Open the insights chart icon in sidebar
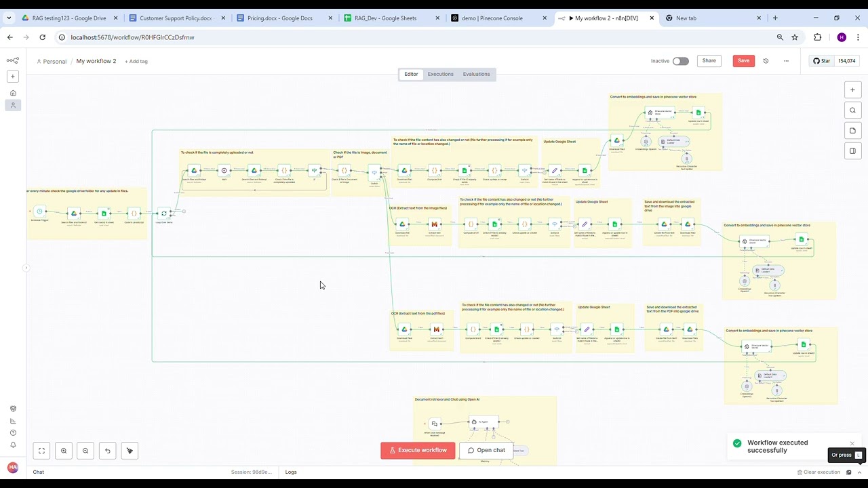Screen dimensions: 868x488 13,421
